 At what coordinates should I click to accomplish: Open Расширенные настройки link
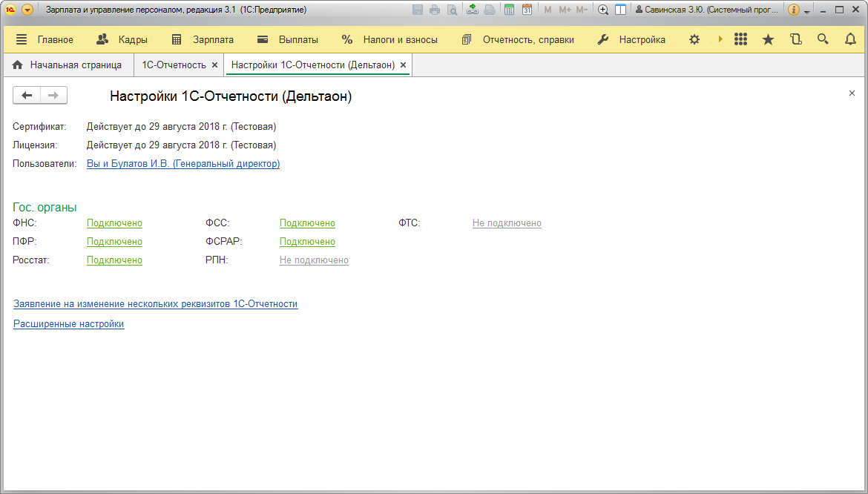pyautogui.click(x=69, y=323)
